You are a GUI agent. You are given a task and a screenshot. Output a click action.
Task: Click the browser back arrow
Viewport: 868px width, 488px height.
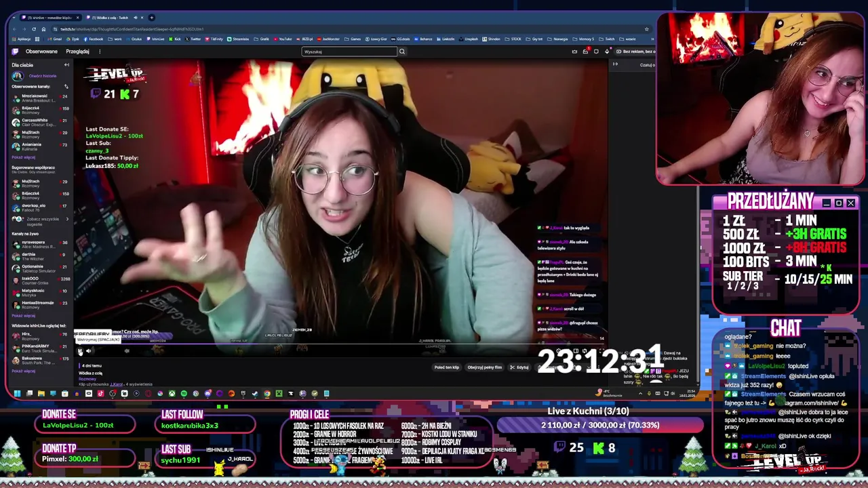(14, 29)
